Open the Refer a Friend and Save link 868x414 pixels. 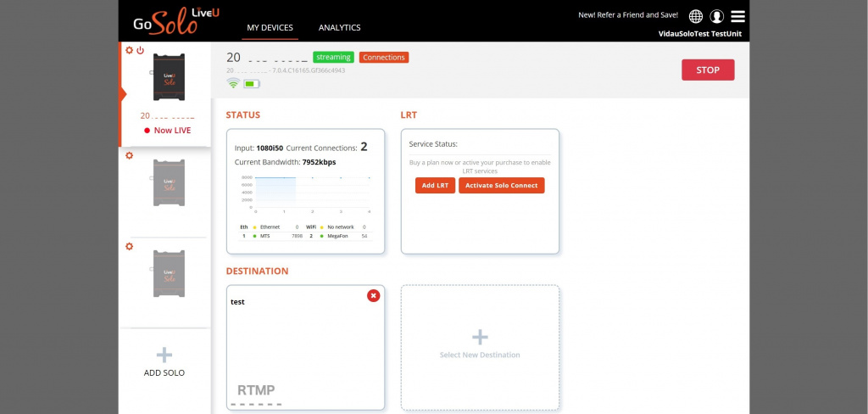pos(628,15)
